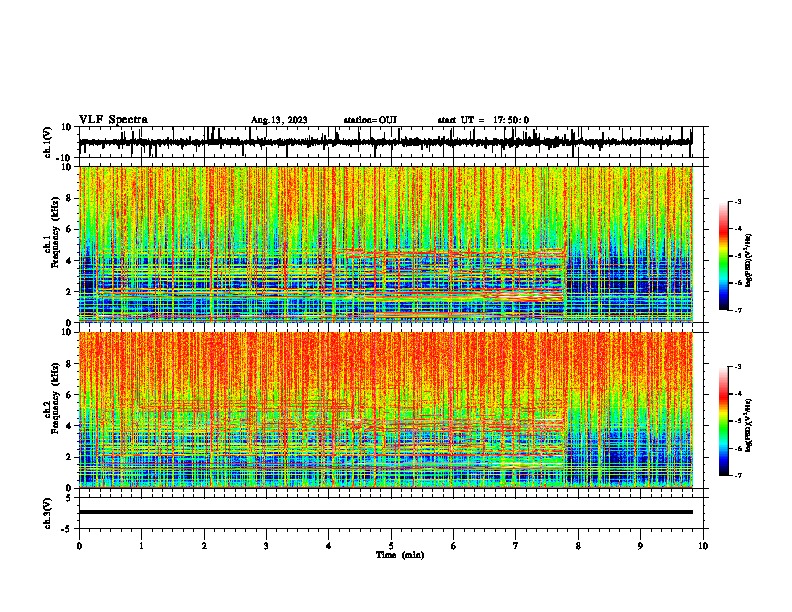Click the "ch.3(V)" axis label
The image size is (792, 612).
coord(48,513)
